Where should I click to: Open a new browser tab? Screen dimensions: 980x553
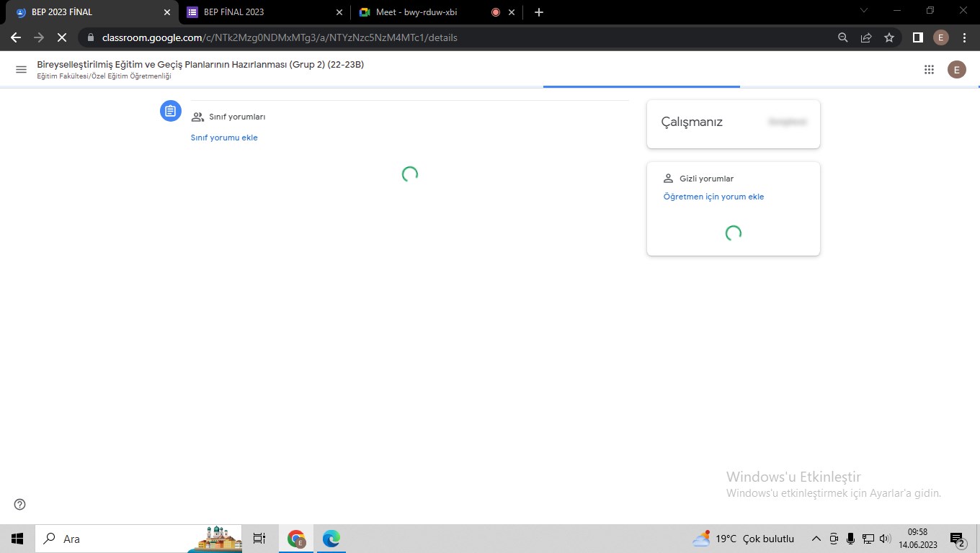(x=539, y=12)
